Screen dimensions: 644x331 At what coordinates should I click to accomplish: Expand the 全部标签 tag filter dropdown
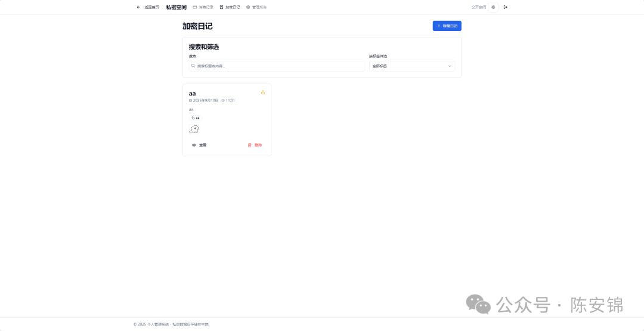click(412, 66)
